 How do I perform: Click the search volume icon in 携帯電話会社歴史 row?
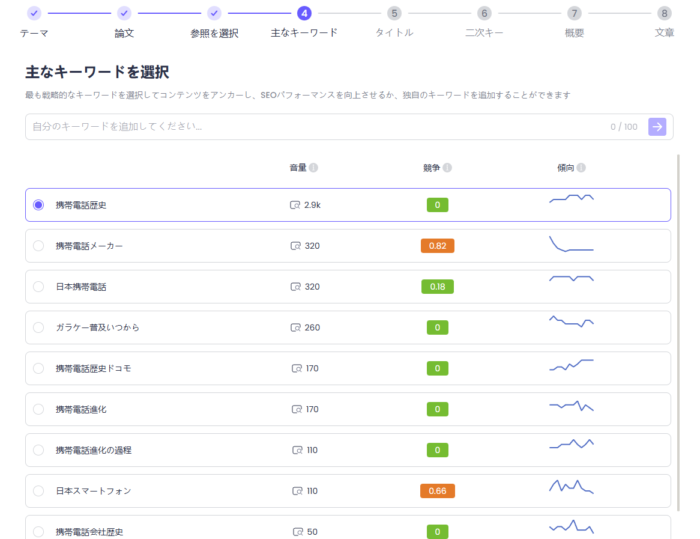[x=298, y=532]
